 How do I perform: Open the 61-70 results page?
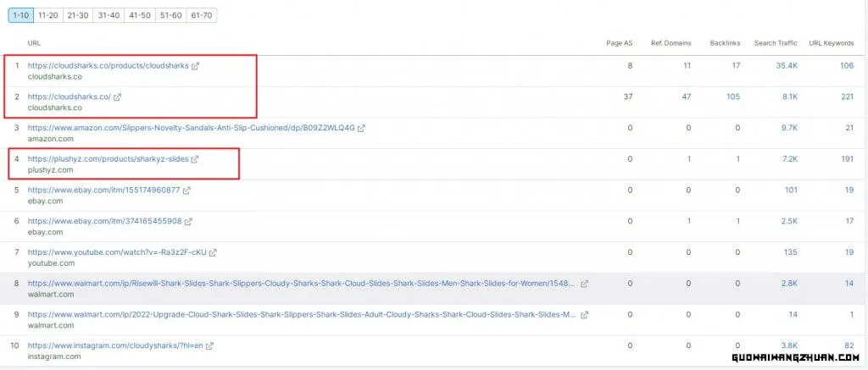click(202, 15)
